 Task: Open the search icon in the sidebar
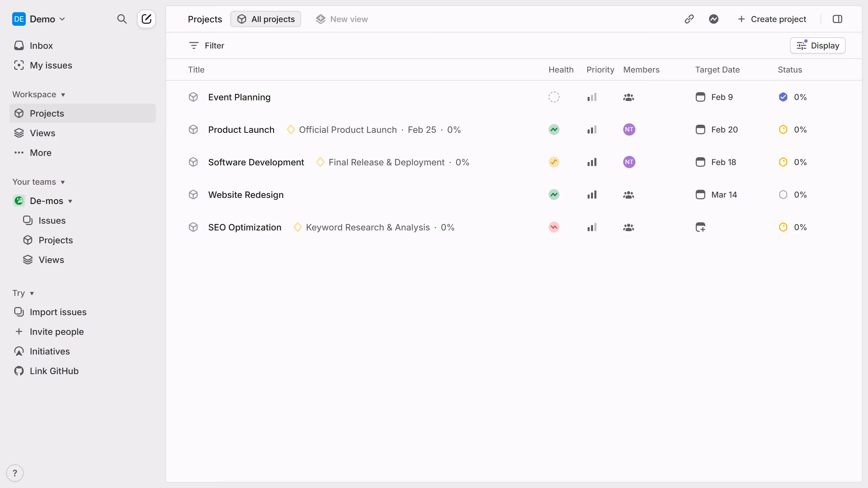[122, 19]
